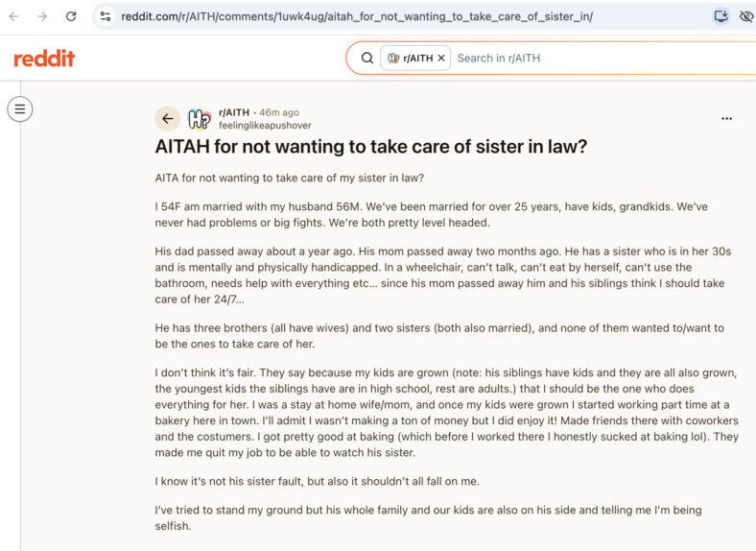Click the install app icon in address bar
The image size is (756, 551).
click(721, 16)
